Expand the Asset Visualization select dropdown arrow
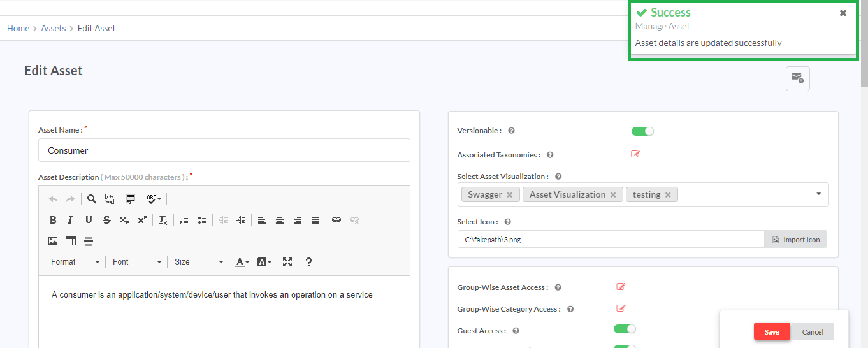Viewport: 868px width, 348px height. click(818, 194)
